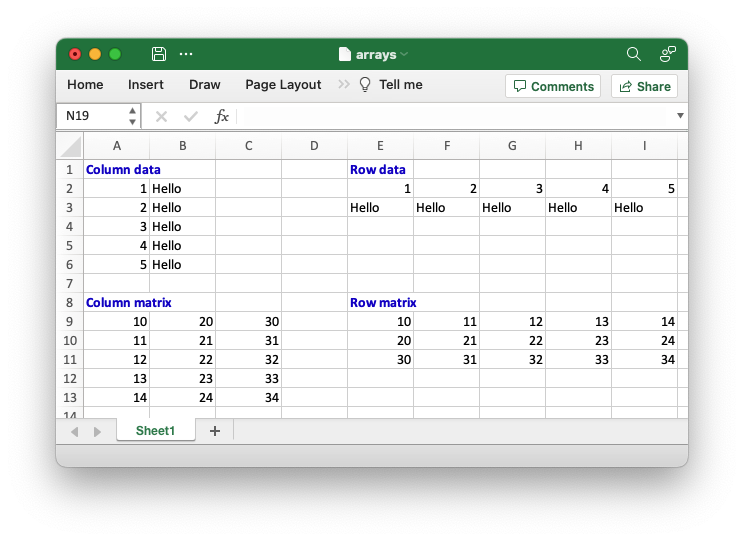Click the Comments button
The width and height of the screenshot is (744, 541).
pyautogui.click(x=553, y=86)
